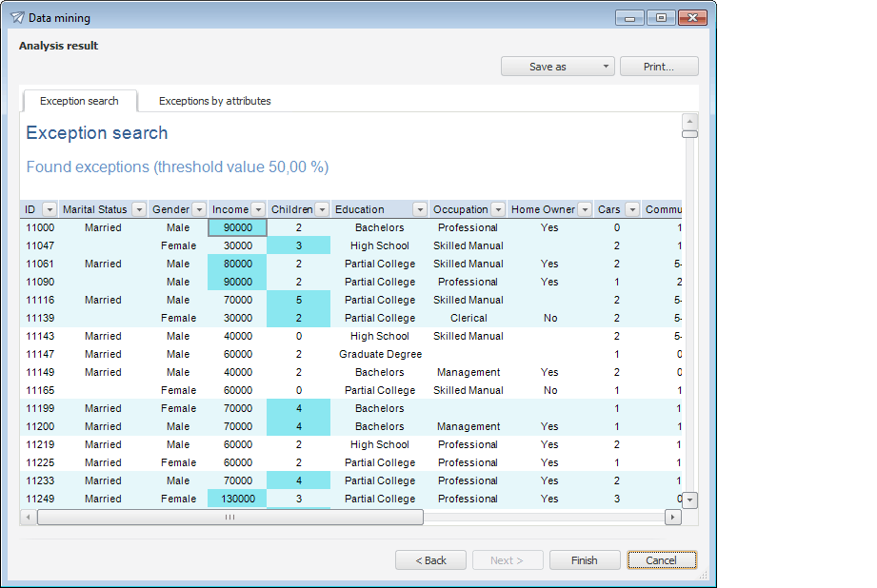Click the Data mining window title icon
The image size is (877, 588).
tap(17, 17)
